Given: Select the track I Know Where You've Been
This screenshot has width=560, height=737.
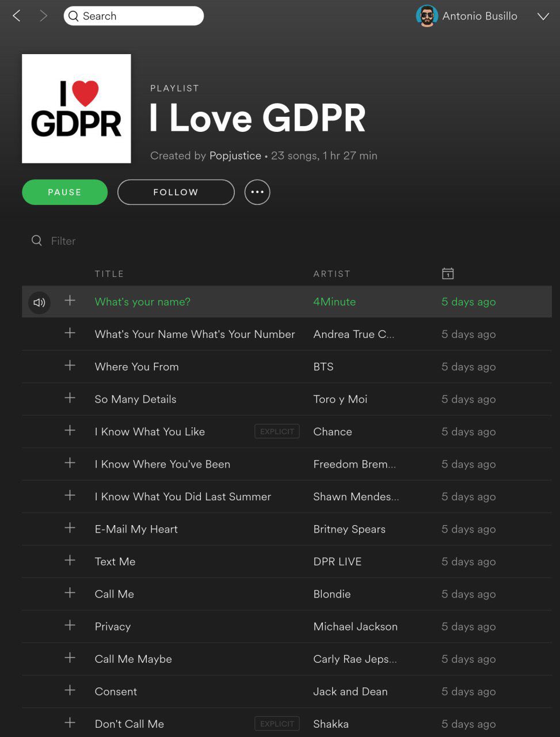Looking at the screenshot, I should coord(162,464).
